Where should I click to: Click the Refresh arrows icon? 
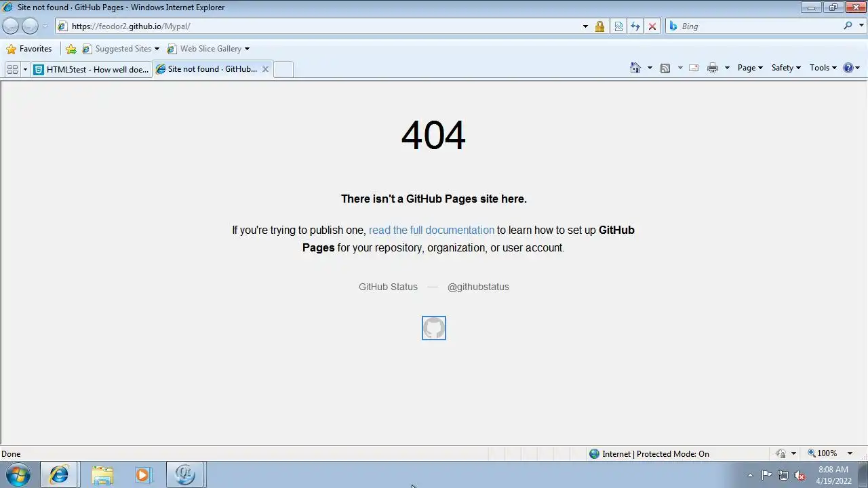point(635,26)
